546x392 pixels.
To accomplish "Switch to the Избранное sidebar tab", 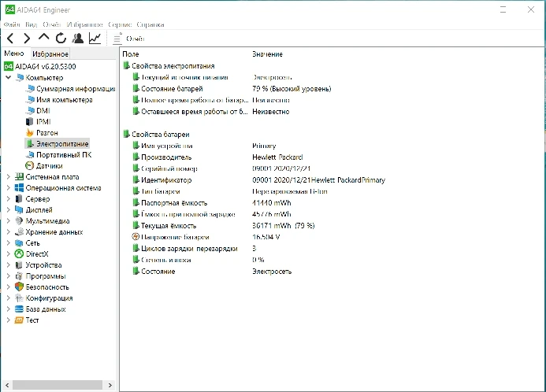I will click(x=50, y=54).
